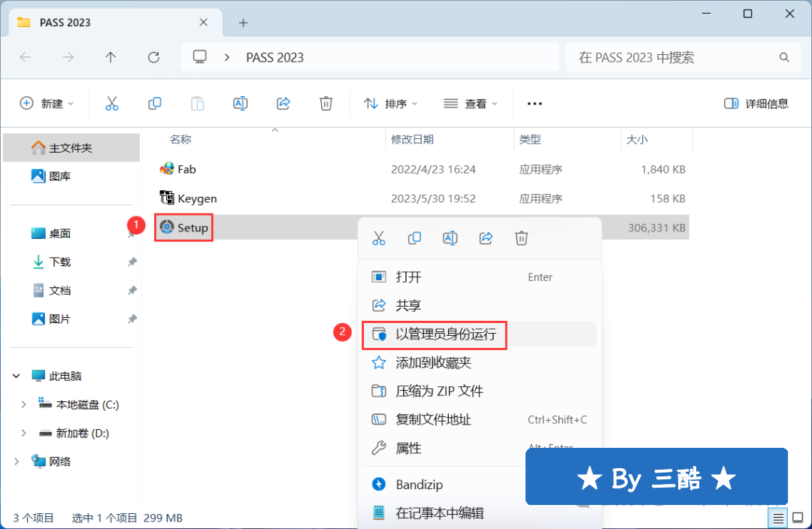Click the Rename icon in the context menu
This screenshot has height=529, width=812.
(450, 238)
